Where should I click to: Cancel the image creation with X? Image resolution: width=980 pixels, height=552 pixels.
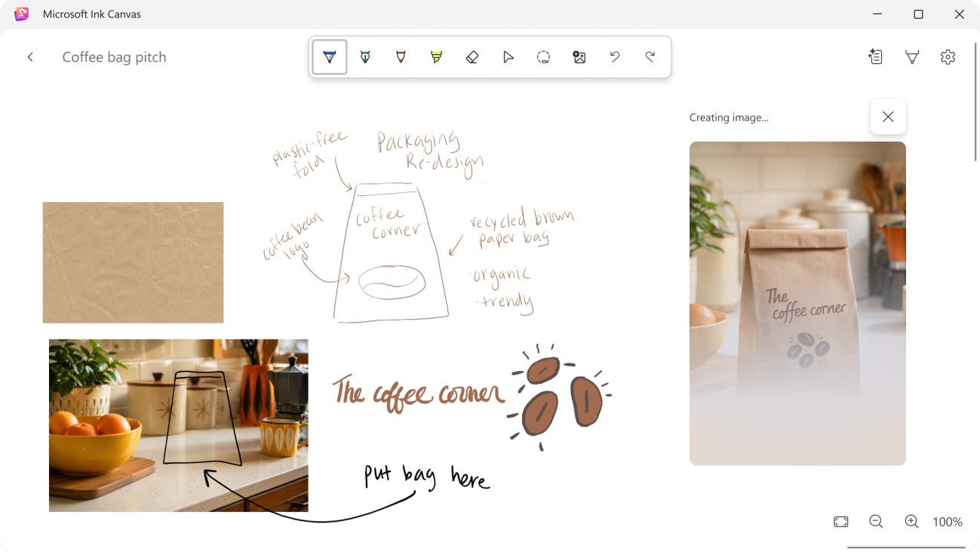[x=888, y=117]
